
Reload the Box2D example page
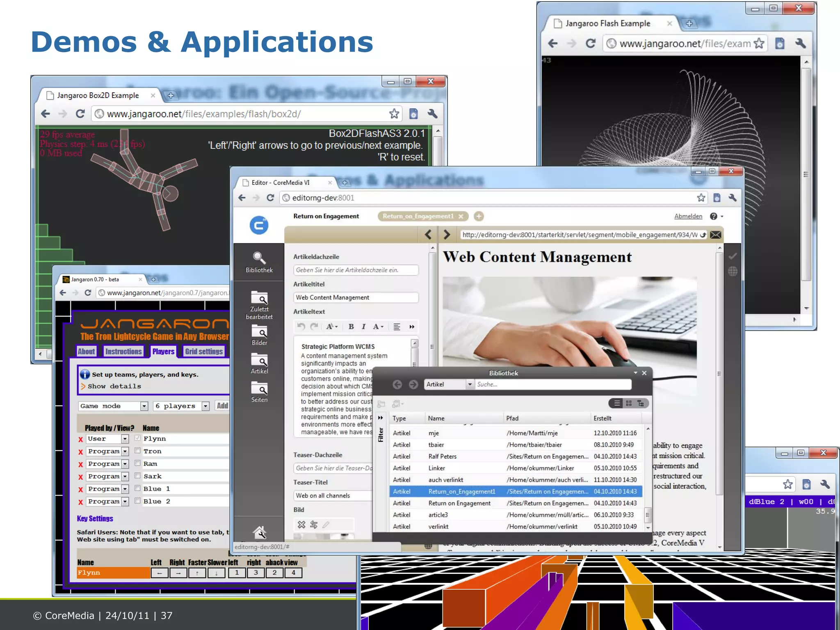coord(80,114)
